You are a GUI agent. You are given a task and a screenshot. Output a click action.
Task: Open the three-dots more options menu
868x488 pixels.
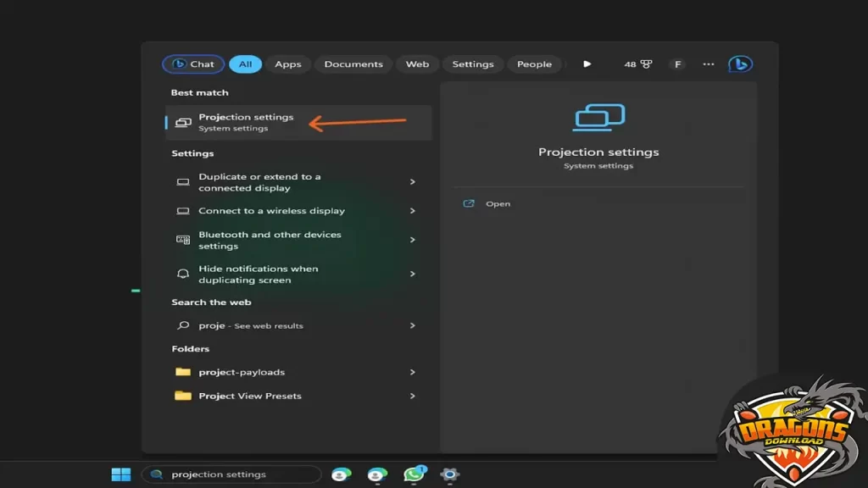[709, 64]
